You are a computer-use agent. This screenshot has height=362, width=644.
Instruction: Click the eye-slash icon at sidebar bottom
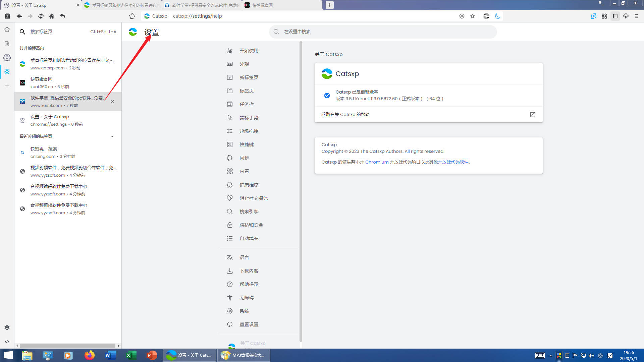pyautogui.click(x=7, y=342)
